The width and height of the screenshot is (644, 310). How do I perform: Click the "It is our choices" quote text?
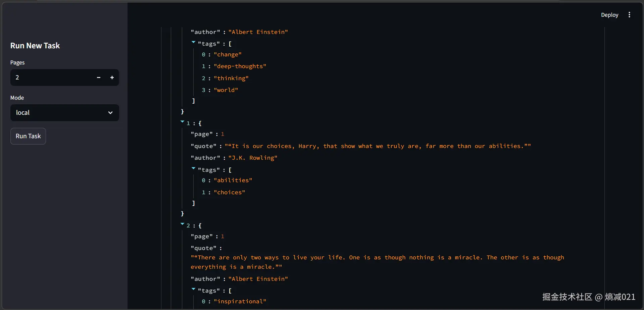click(378, 146)
